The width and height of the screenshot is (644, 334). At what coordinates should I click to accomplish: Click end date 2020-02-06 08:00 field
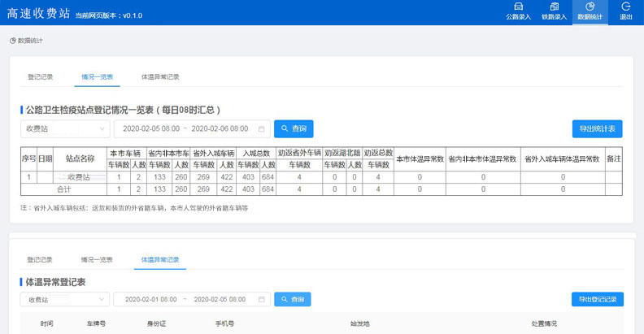[x=220, y=128]
